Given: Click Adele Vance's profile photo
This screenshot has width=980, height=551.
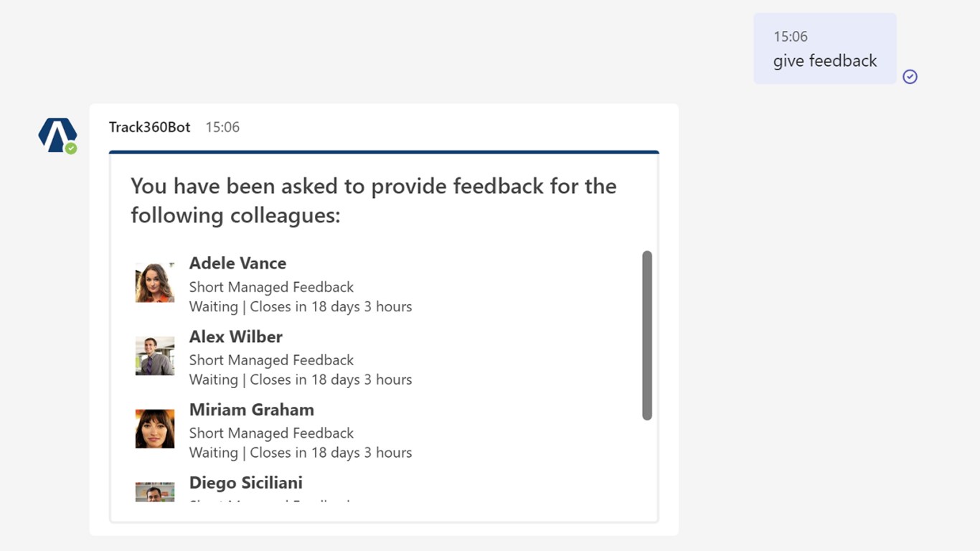Looking at the screenshot, I should click(x=155, y=283).
